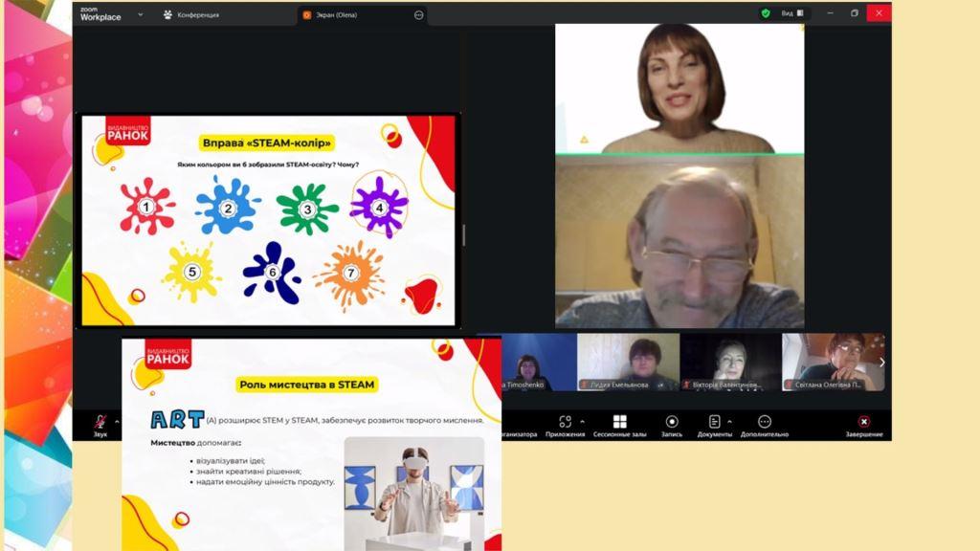The height and width of the screenshot is (551, 980).
Task: Click the red Завершение end meeting button
Action: [863, 422]
